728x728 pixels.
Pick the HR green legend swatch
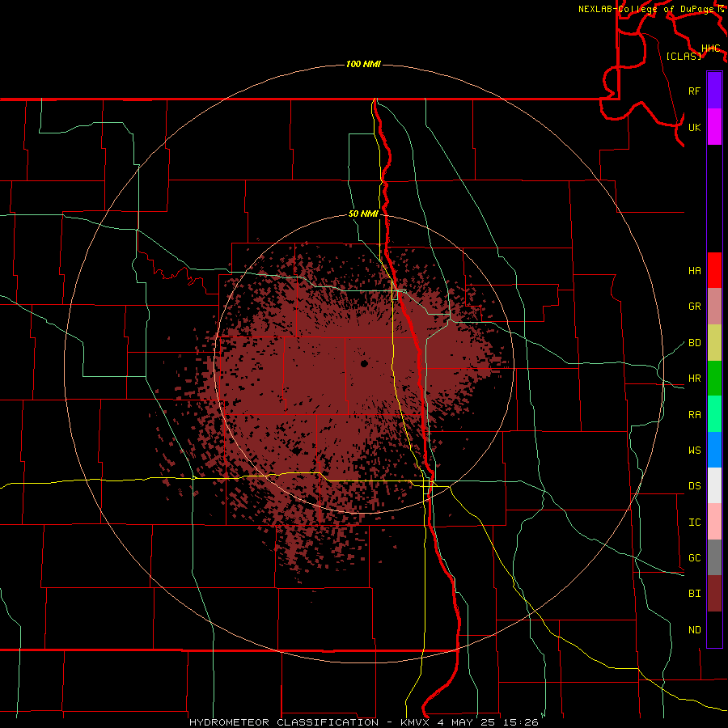[714, 378]
